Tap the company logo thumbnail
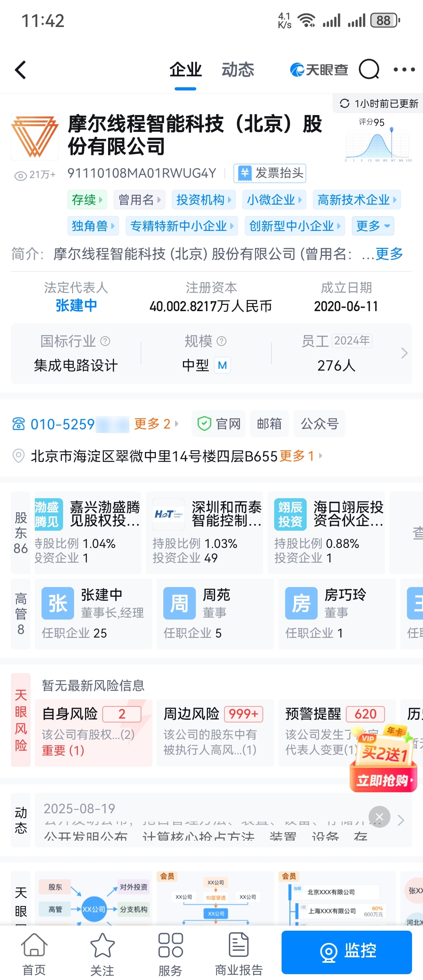This screenshot has height=980, width=423. (35, 137)
